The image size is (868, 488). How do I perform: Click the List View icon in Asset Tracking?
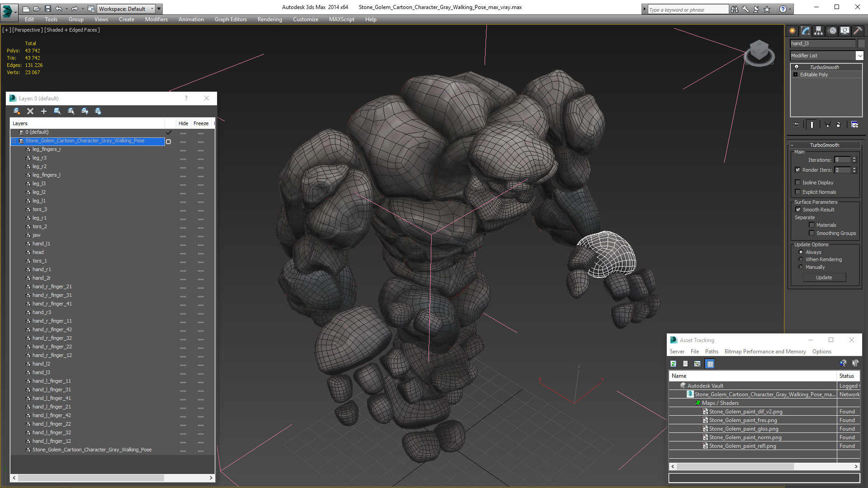pos(685,363)
